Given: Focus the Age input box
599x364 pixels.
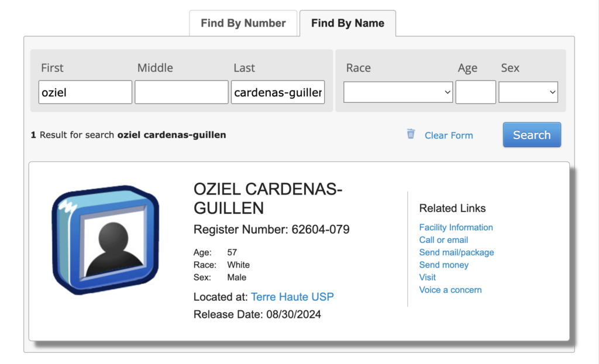Looking at the screenshot, I should coord(476,92).
